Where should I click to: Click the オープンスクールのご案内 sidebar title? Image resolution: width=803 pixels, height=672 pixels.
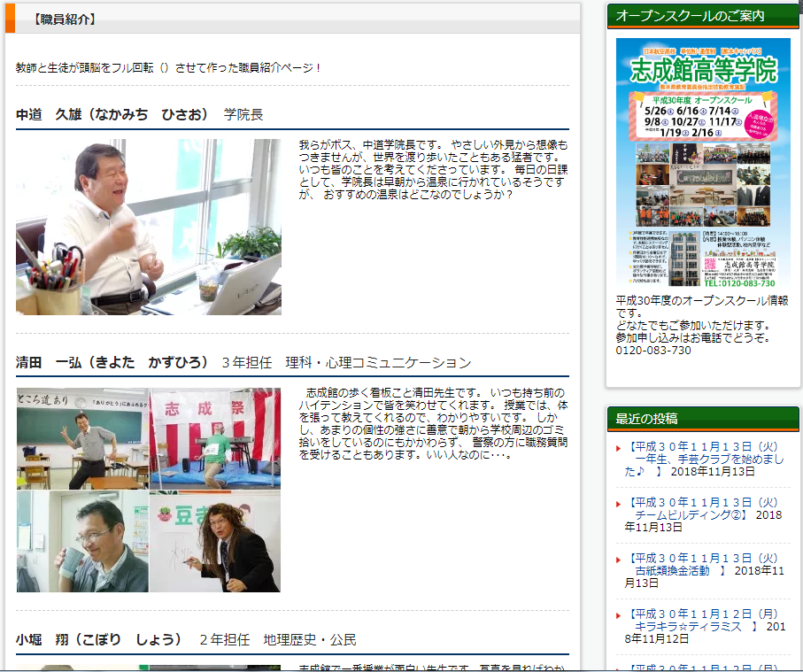690,16
